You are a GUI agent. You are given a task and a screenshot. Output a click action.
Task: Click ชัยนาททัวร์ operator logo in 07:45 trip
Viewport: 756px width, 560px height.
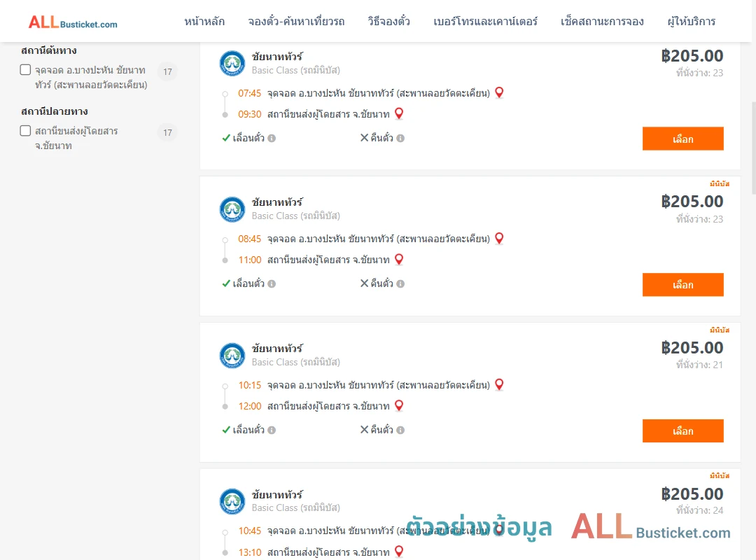[232, 64]
